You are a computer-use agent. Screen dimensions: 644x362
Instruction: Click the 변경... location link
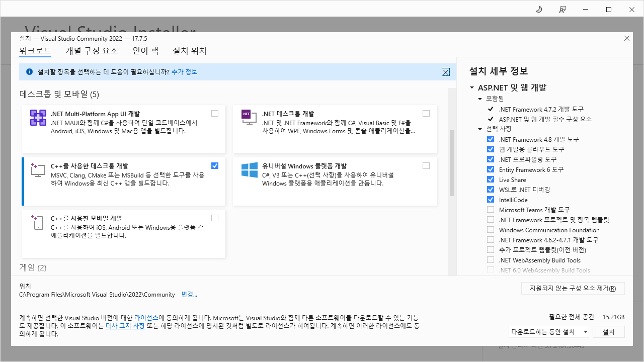coord(189,295)
